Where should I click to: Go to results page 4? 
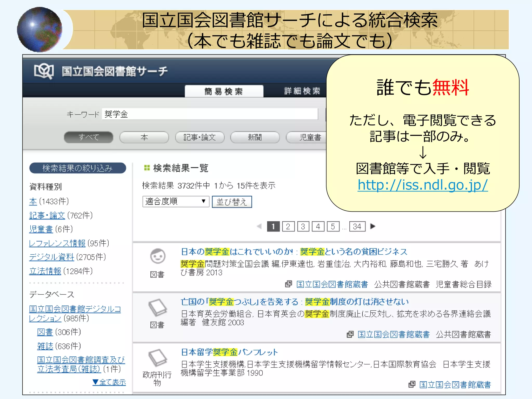point(318,226)
